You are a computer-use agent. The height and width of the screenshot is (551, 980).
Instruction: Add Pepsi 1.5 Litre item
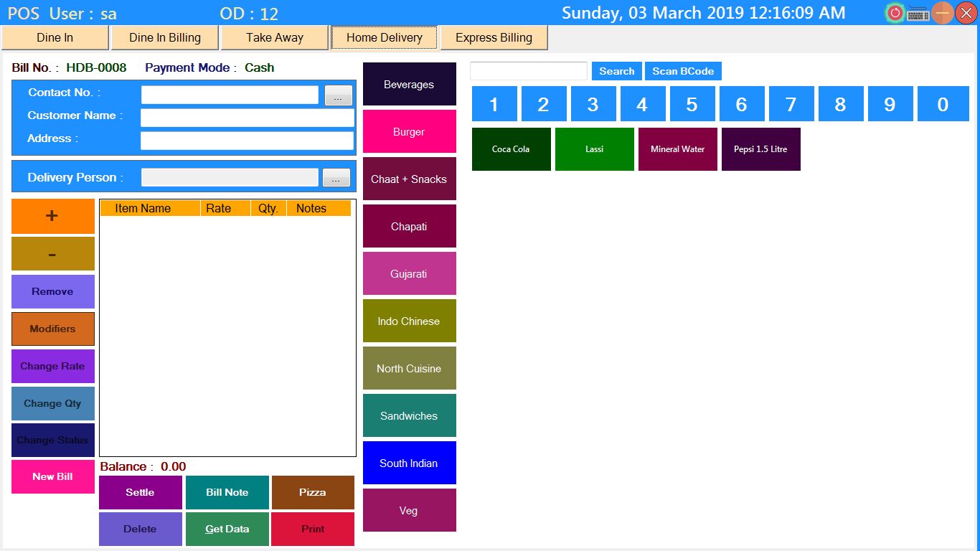[x=760, y=149]
